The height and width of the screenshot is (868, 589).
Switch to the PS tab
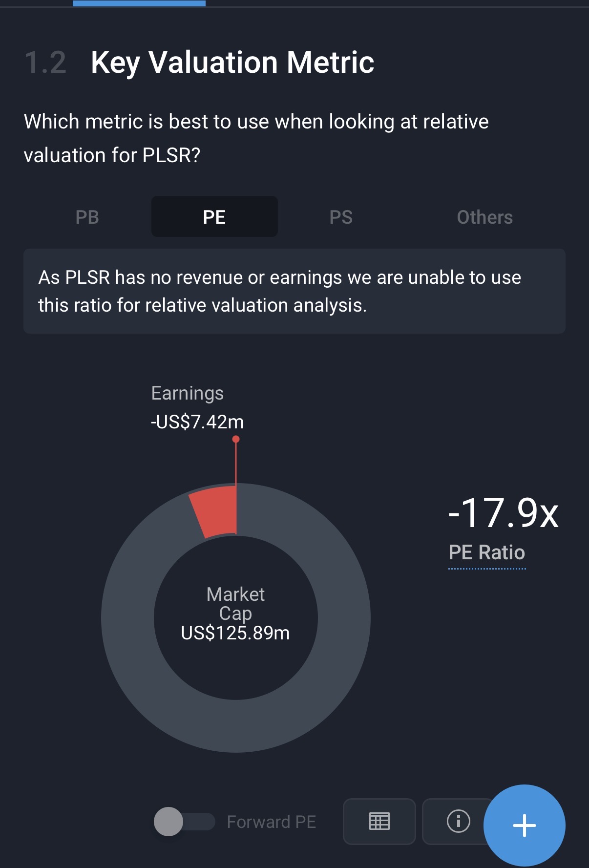click(x=341, y=217)
